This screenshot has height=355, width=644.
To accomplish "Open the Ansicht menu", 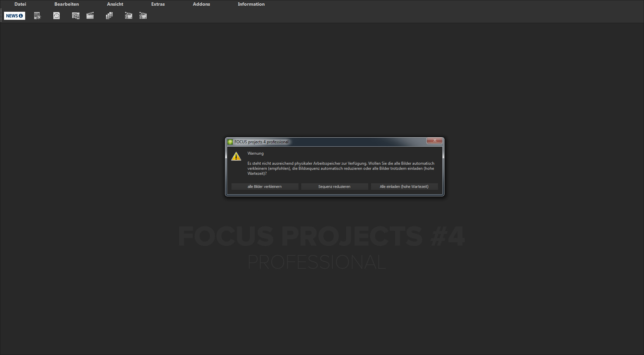I will click(115, 4).
